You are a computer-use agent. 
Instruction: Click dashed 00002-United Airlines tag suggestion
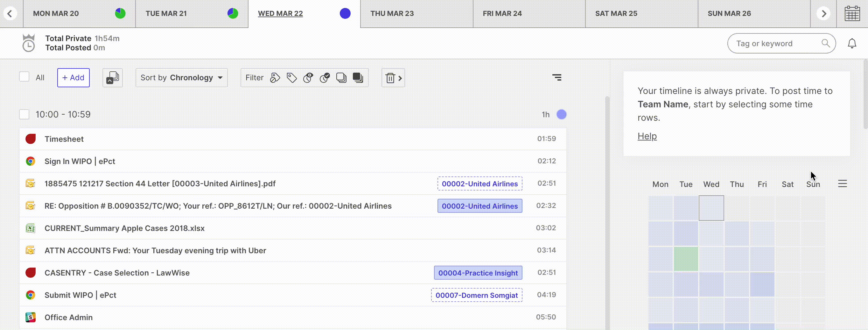(x=480, y=183)
